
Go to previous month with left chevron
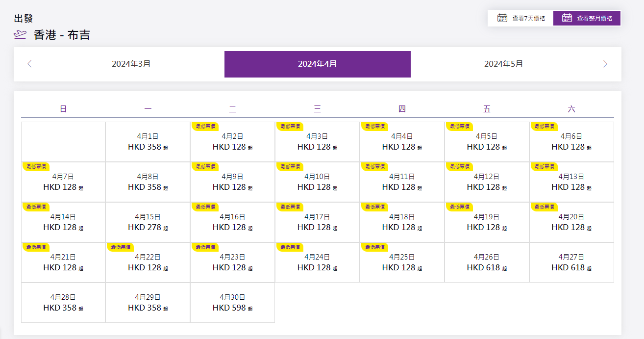click(29, 64)
